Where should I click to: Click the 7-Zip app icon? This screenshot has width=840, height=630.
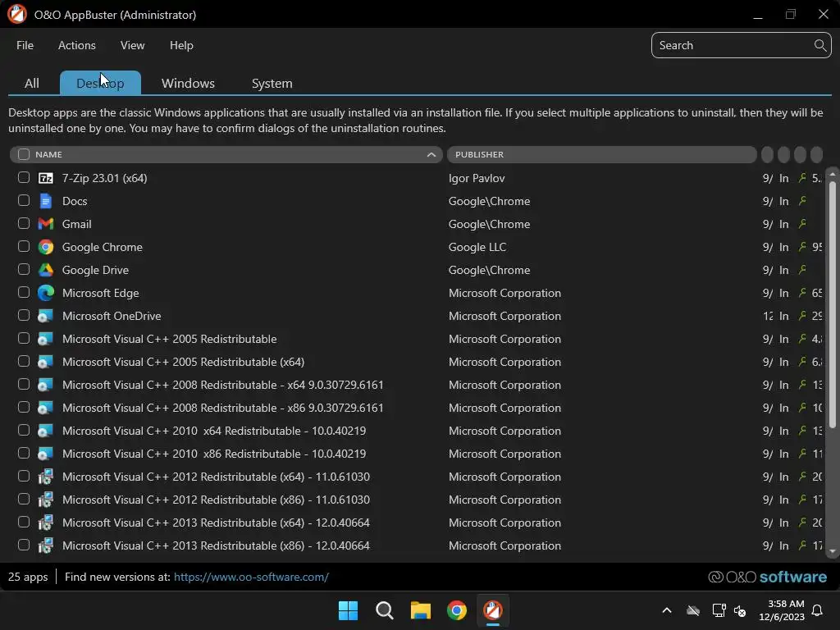(x=46, y=178)
